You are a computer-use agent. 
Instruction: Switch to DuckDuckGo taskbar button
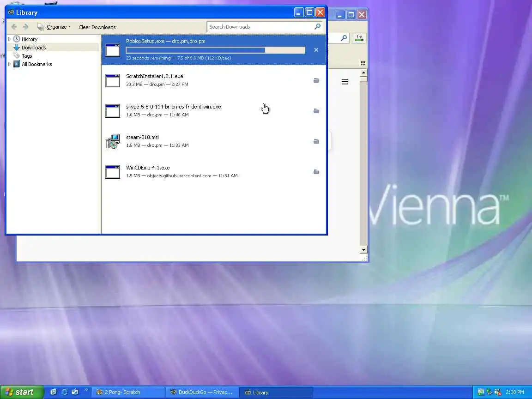(202, 392)
